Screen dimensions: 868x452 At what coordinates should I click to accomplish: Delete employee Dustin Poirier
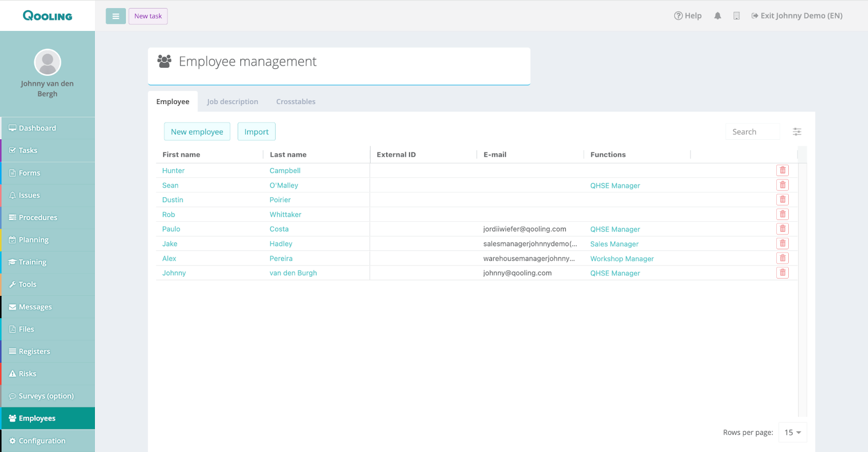(x=782, y=199)
